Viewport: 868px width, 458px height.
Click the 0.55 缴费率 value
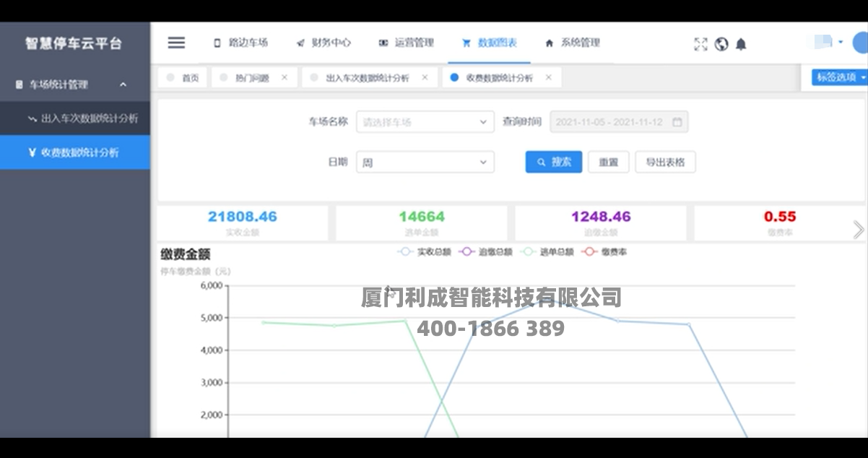click(780, 217)
